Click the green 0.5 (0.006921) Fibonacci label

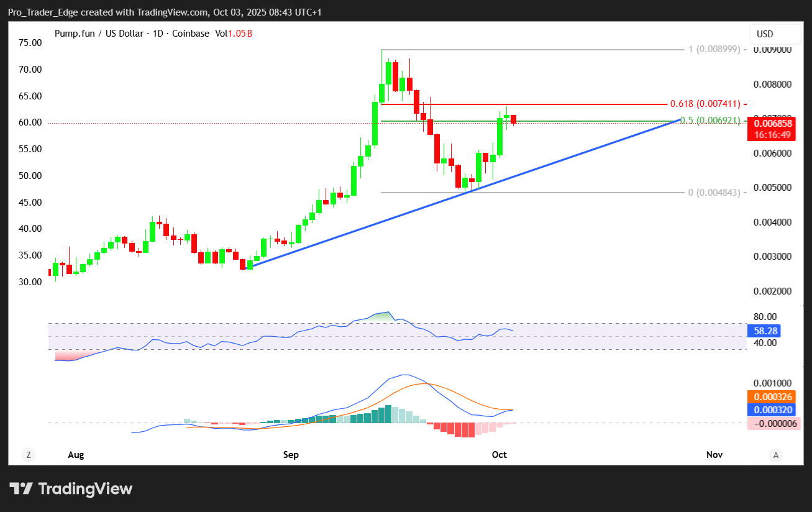tap(709, 121)
